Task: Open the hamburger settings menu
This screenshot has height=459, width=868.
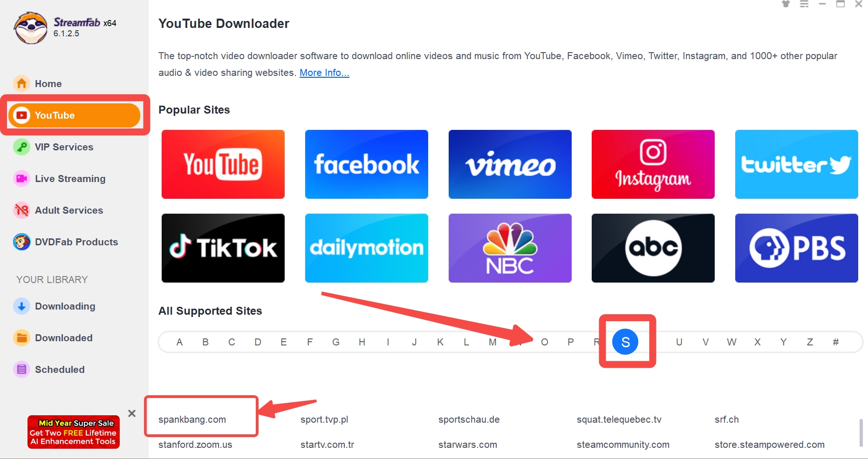Action: point(804,4)
